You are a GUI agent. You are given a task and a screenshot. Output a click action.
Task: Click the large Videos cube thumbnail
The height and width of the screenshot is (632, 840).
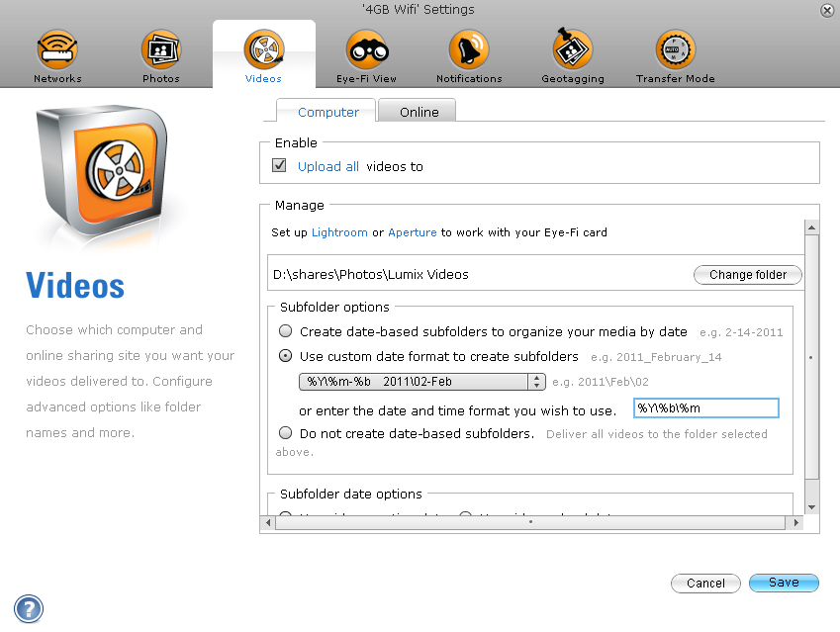pos(102,170)
